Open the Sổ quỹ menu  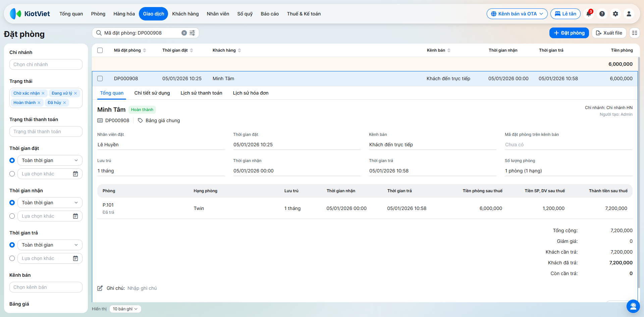(x=245, y=14)
